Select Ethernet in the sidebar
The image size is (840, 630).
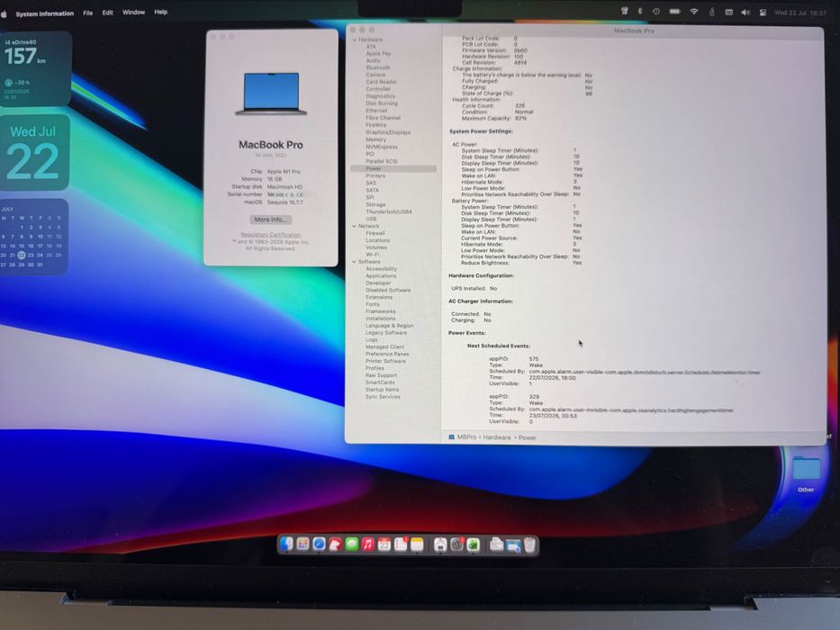376,111
